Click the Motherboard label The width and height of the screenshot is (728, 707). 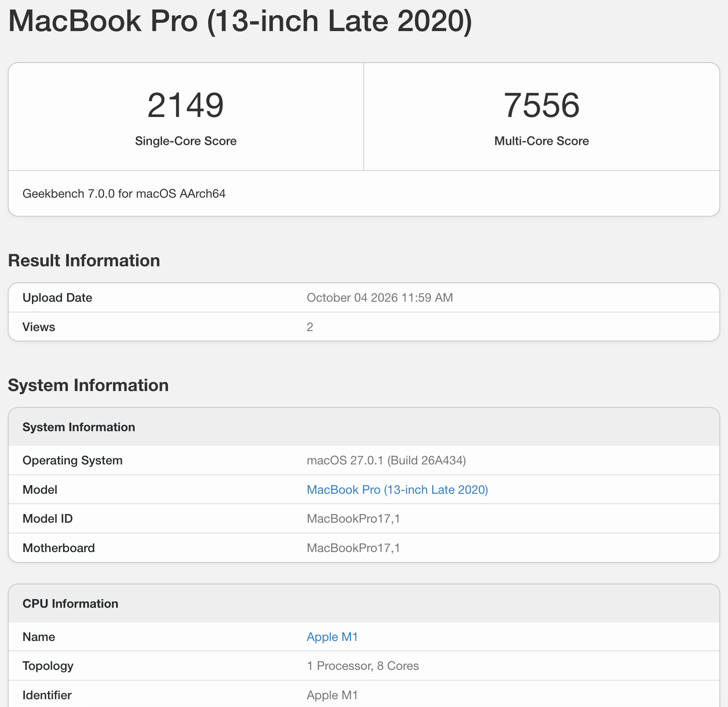pos(59,548)
